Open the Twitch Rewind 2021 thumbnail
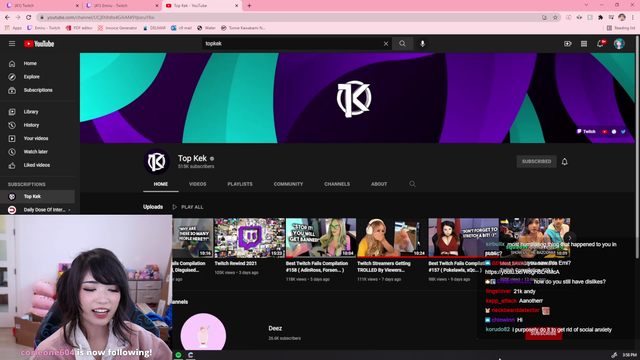The width and height of the screenshot is (640, 360). tap(249, 238)
